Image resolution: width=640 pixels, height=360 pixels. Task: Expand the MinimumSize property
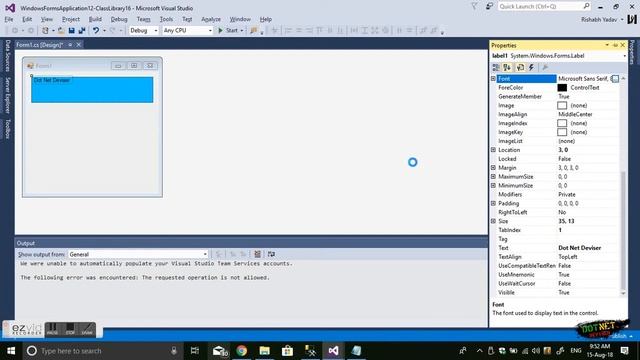[493, 186]
